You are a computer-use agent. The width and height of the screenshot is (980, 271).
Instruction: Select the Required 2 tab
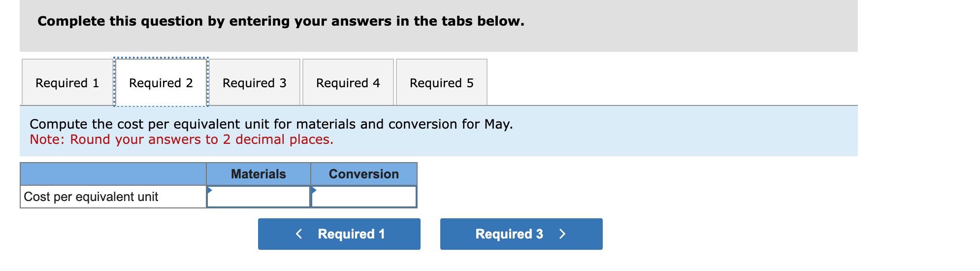[x=161, y=83]
